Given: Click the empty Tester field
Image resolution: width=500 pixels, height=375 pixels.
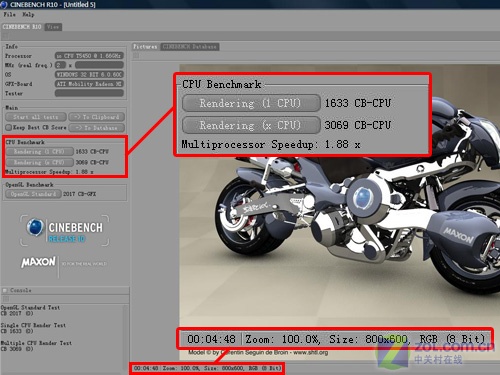Looking at the screenshot, I should pyautogui.click(x=89, y=93).
